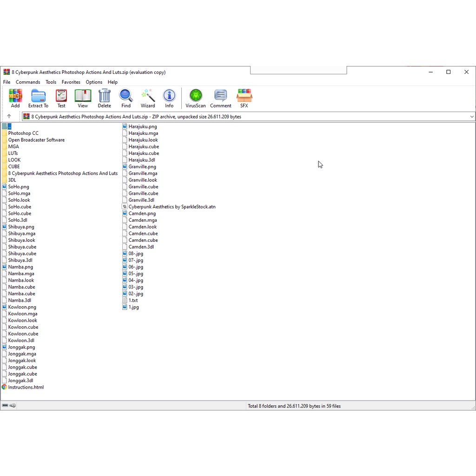Click the parent directory ".." entry
Image resolution: width=476 pixels, height=476 pixels.
(x=9, y=126)
